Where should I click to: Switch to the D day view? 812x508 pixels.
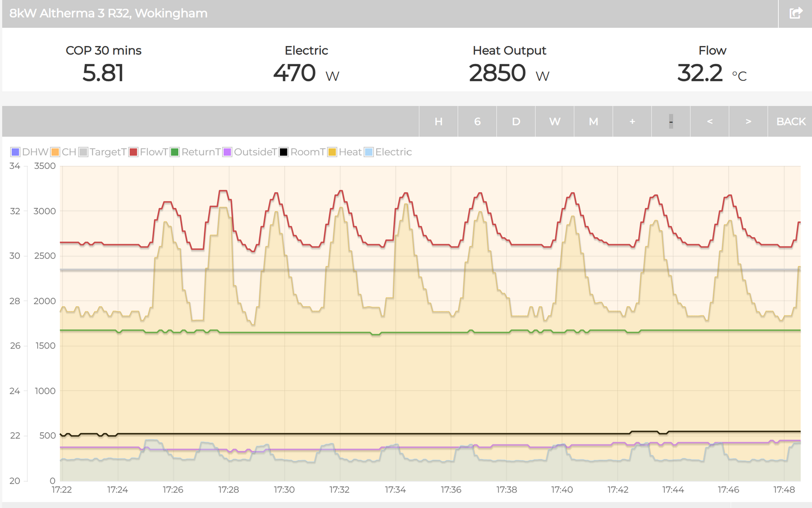tap(516, 121)
